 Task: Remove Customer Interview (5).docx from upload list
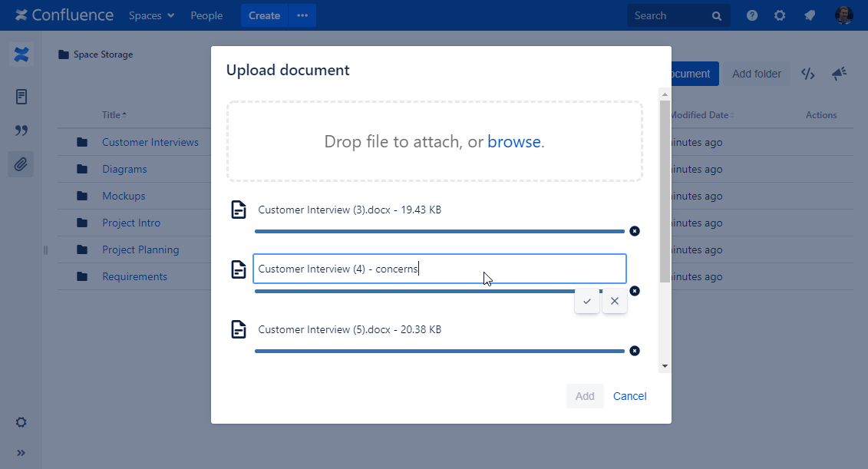(634, 351)
